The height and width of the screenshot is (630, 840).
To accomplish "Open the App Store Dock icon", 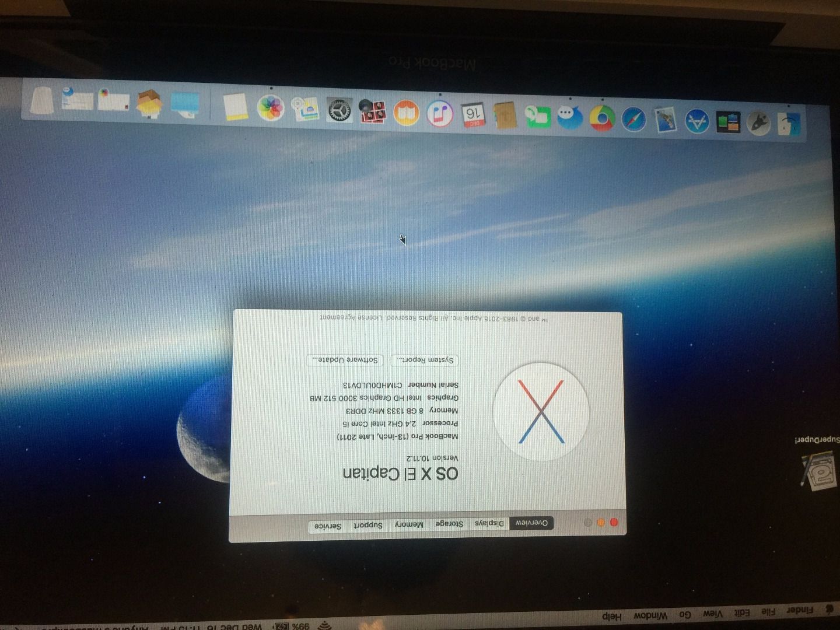I will click(x=696, y=121).
